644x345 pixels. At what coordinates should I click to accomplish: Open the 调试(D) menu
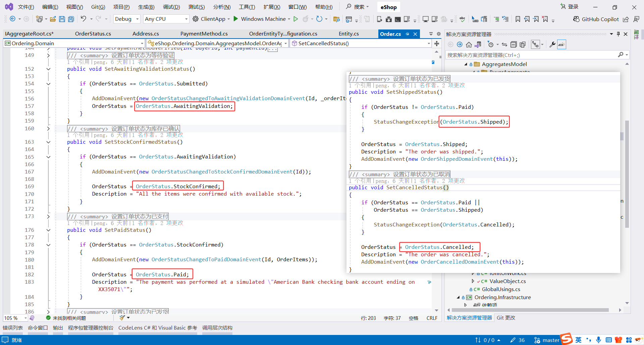pyautogui.click(x=171, y=7)
